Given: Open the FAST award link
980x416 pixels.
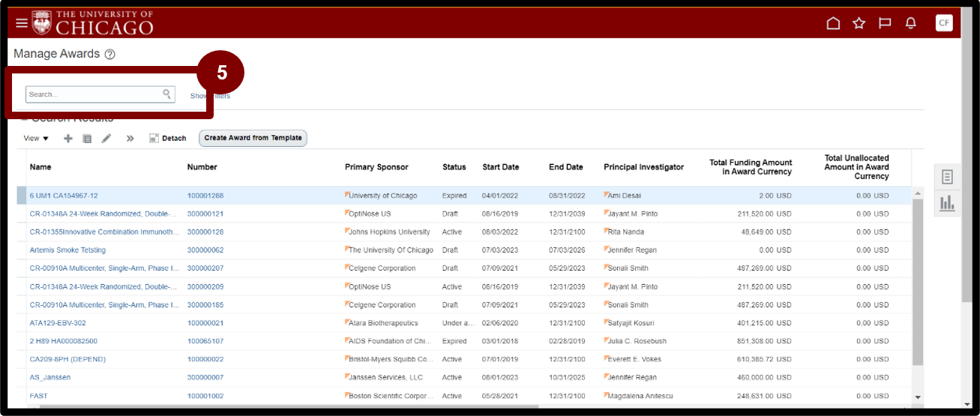Looking at the screenshot, I should pyautogui.click(x=38, y=396).
